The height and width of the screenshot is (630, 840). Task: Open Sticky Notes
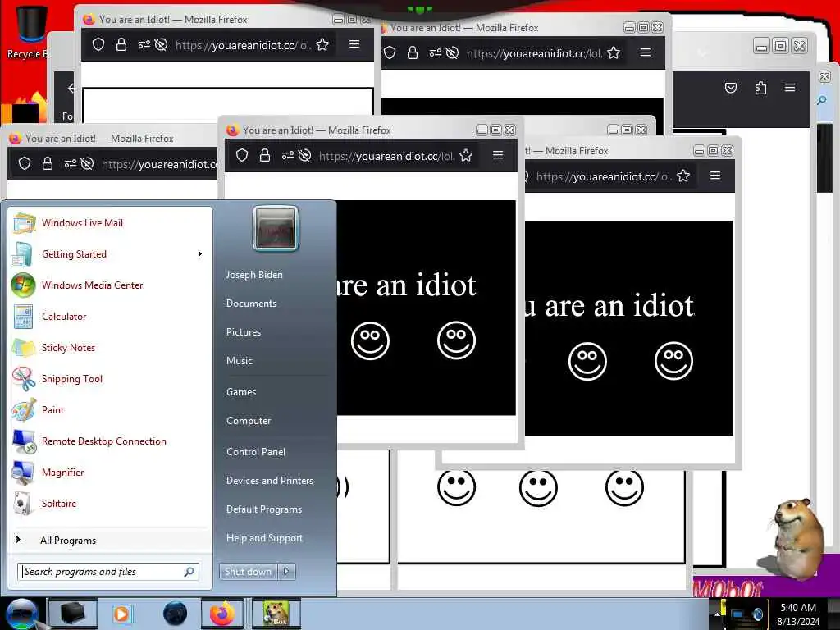110,347
